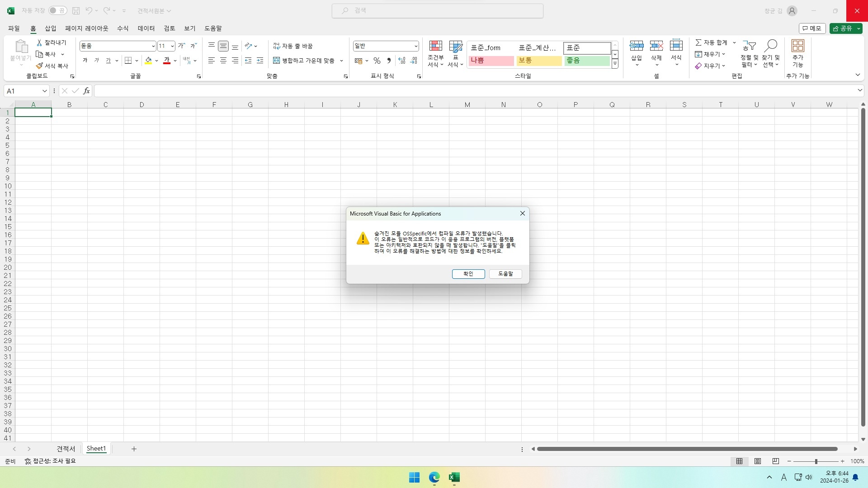Collapse the ribbon with chevron
The height and width of the screenshot is (488, 868).
pos(858,75)
